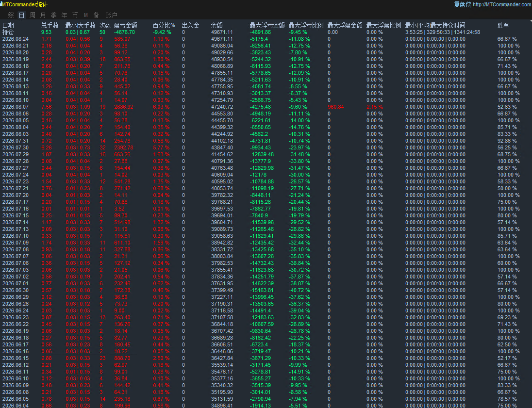Click the 总手数 column header
This screenshot has height=408, width=532.
(x=50, y=25)
